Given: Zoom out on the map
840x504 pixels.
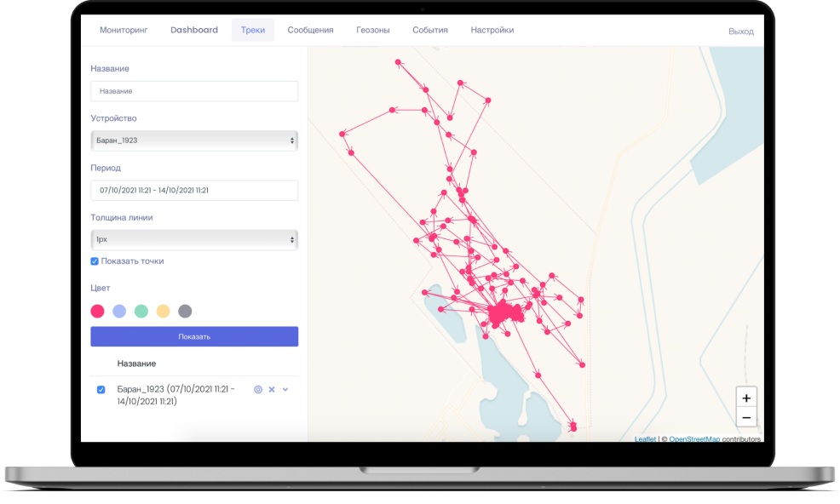Looking at the screenshot, I should (x=746, y=418).
